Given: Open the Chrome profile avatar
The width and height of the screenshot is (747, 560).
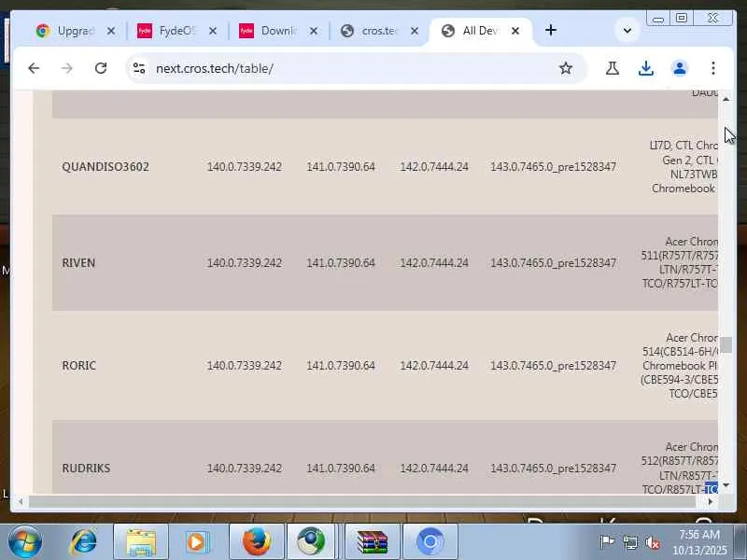Looking at the screenshot, I should coord(680,68).
